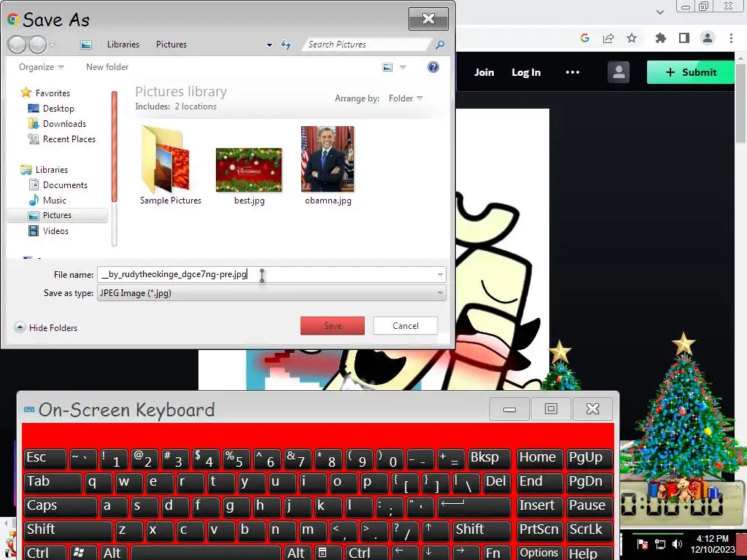Toggle the ScrLk key on On-Screen Keyboard
This screenshot has width=747, height=560.
(589, 531)
